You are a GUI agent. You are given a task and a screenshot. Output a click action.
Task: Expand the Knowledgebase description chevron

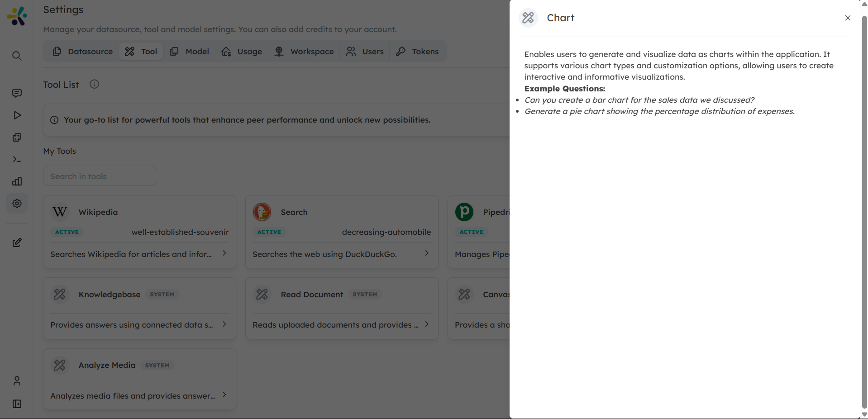tap(224, 324)
